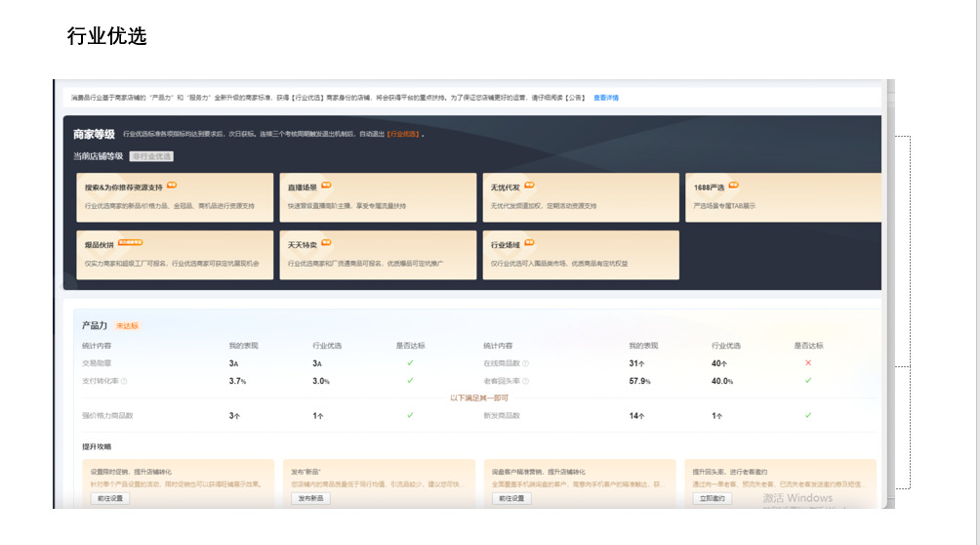Open the 1688严选 benefit card
The width and height of the screenshot is (980, 545).
click(783, 197)
